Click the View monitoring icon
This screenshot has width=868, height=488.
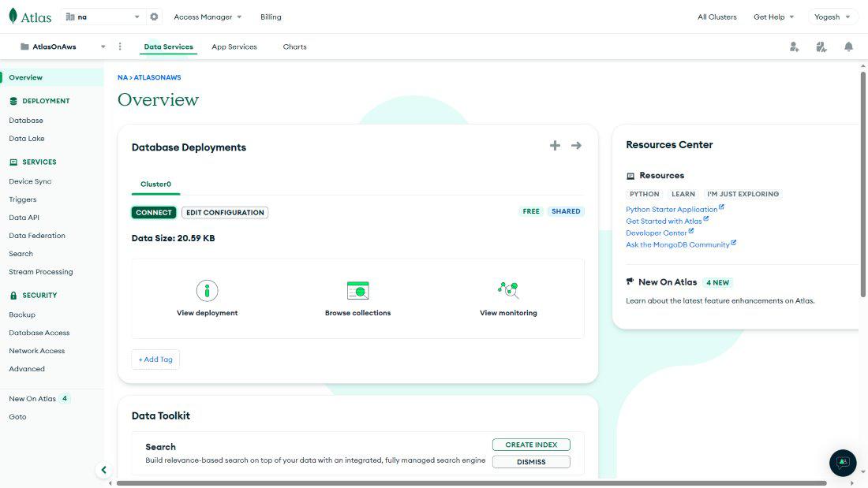point(508,289)
